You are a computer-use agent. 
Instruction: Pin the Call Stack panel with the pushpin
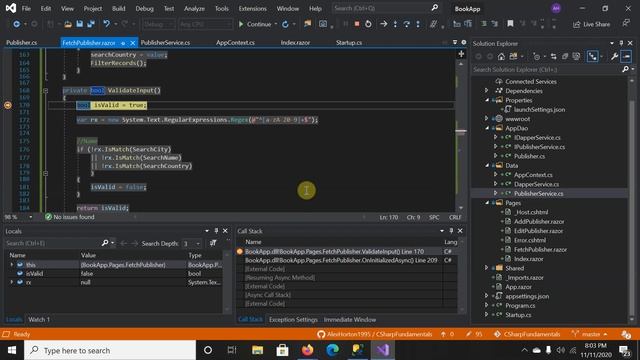click(451, 231)
